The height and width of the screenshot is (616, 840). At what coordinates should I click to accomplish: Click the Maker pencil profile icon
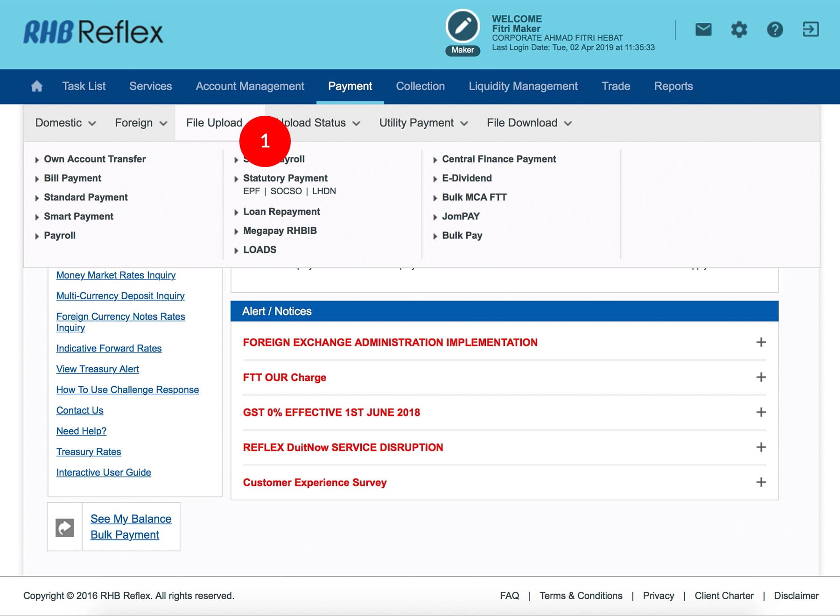(462, 27)
